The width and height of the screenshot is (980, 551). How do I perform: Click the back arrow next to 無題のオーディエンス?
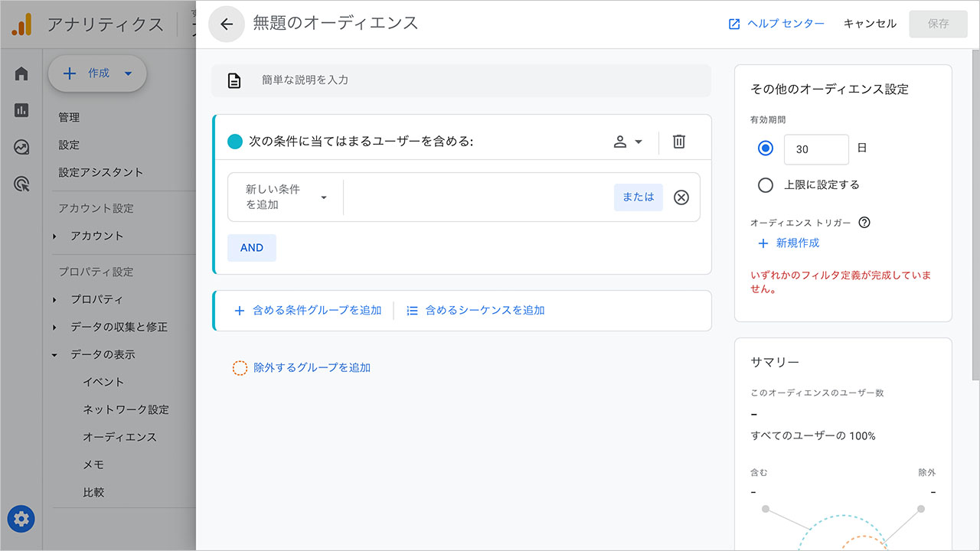coord(226,24)
